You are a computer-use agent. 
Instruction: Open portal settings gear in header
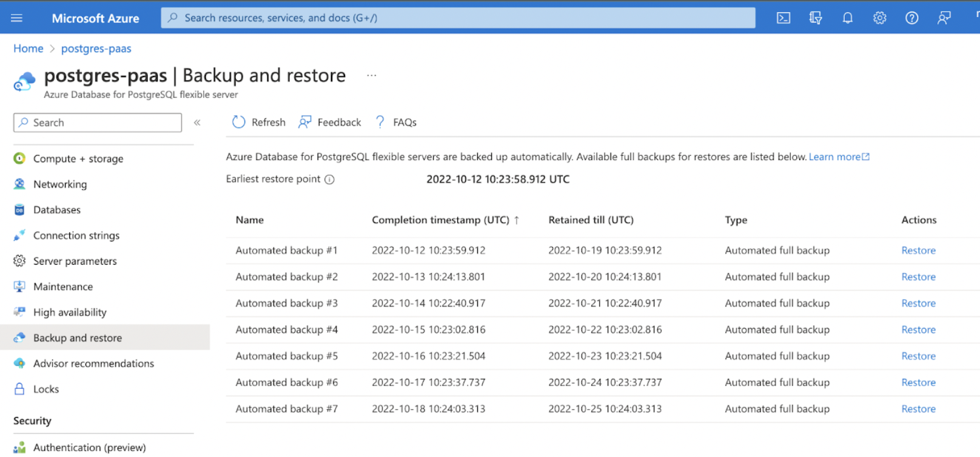click(x=880, y=18)
